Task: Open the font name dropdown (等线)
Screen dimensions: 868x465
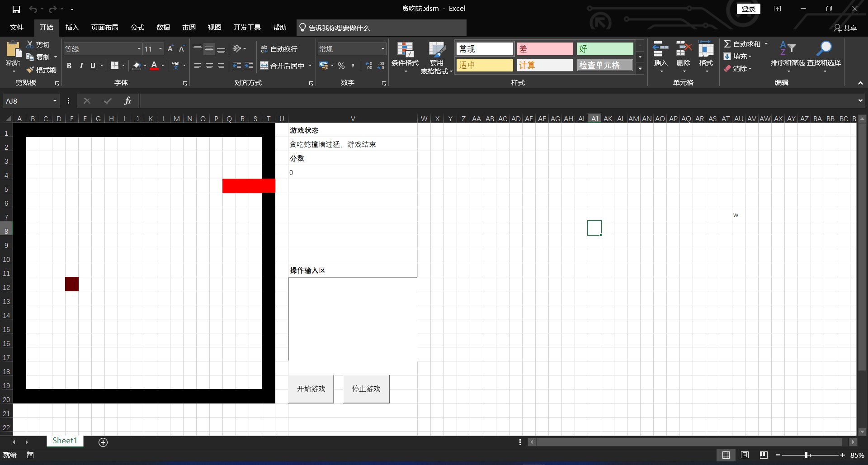Action: click(x=139, y=49)
